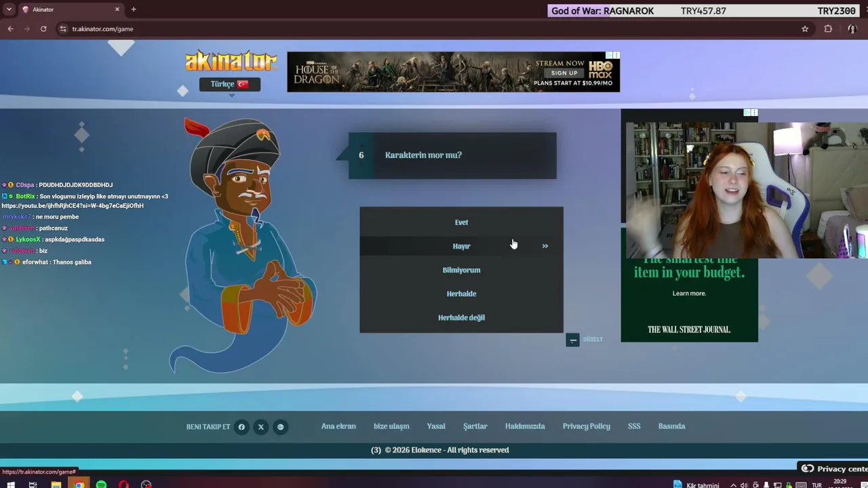
Task: Open Opera from the taskbar
Action: [124, 485]
